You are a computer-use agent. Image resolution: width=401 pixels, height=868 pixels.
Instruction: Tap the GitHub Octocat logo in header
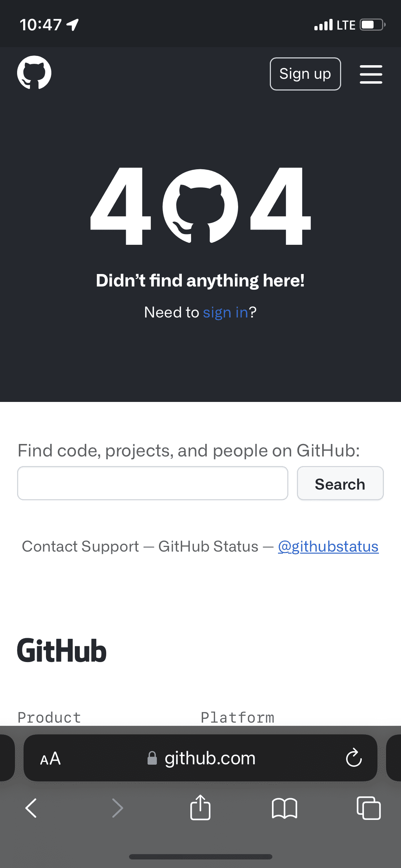(x=34, y=73)
